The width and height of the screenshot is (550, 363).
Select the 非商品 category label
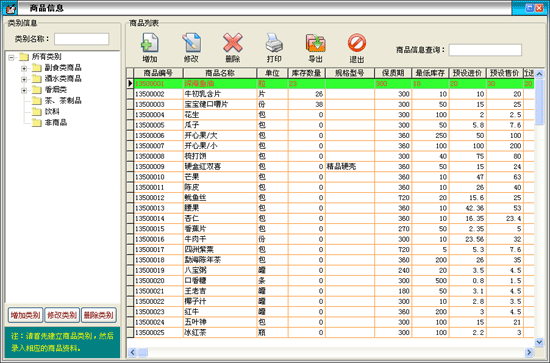(56, 122)
